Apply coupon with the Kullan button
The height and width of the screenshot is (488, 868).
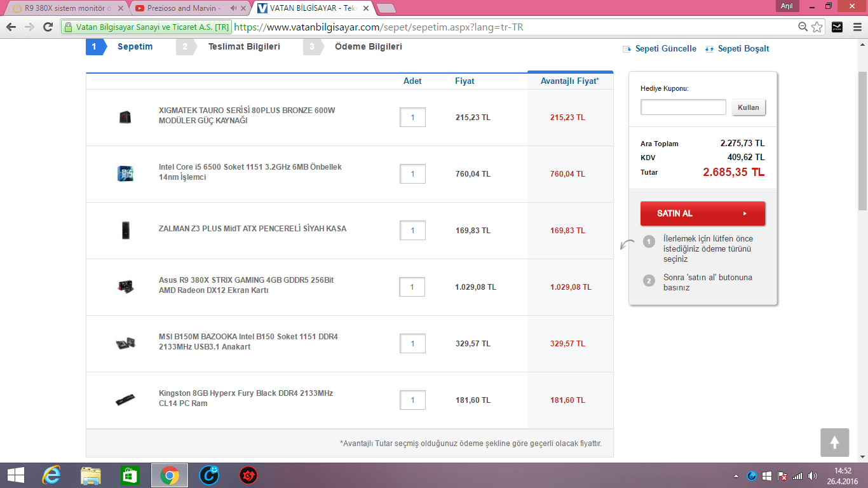click(749, 107)
